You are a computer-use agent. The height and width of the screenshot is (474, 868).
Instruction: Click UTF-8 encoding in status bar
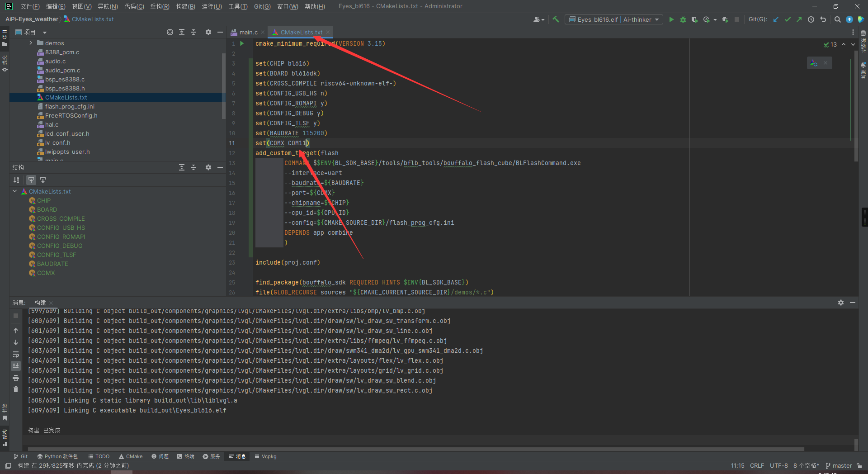(779, 465)
